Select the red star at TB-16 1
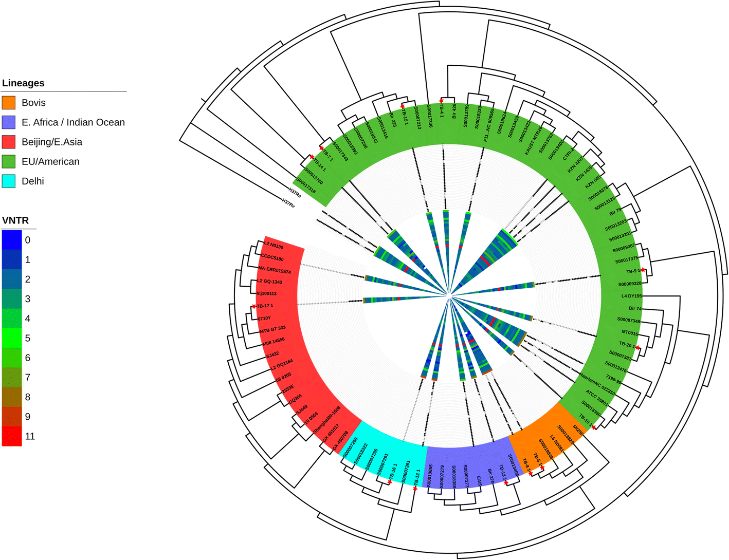 click(390, 482)
